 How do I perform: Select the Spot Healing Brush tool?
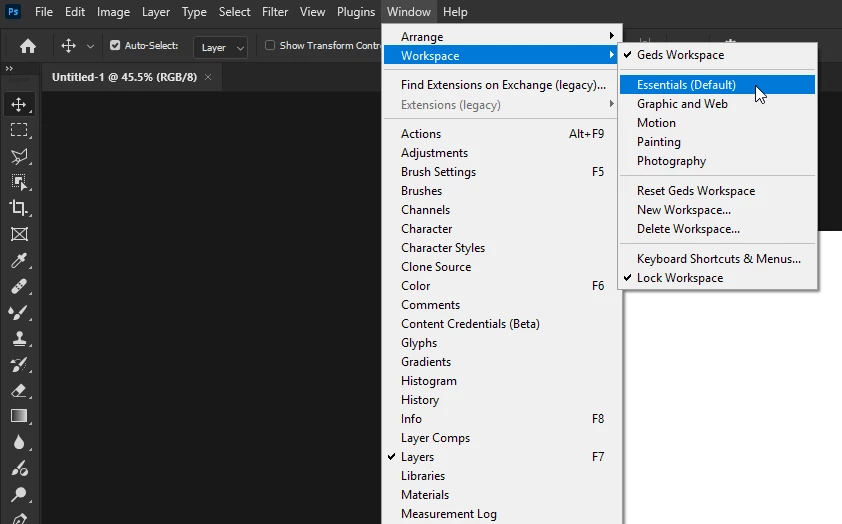(x=19, y=286)
